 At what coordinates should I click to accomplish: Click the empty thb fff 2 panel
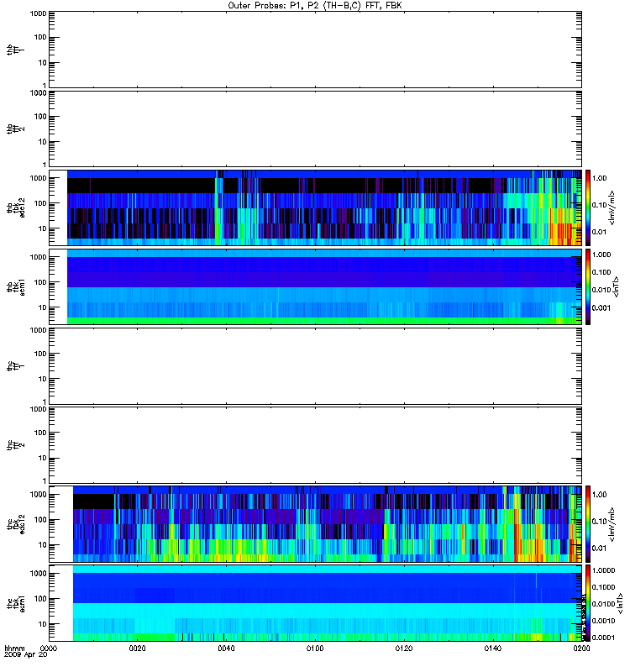tap(315, 129)
